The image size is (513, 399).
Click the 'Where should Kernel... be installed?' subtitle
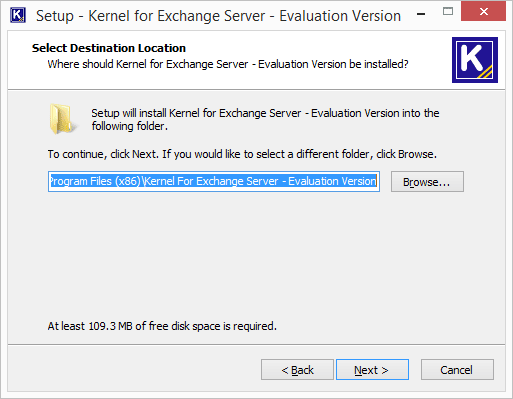(228, 64)
